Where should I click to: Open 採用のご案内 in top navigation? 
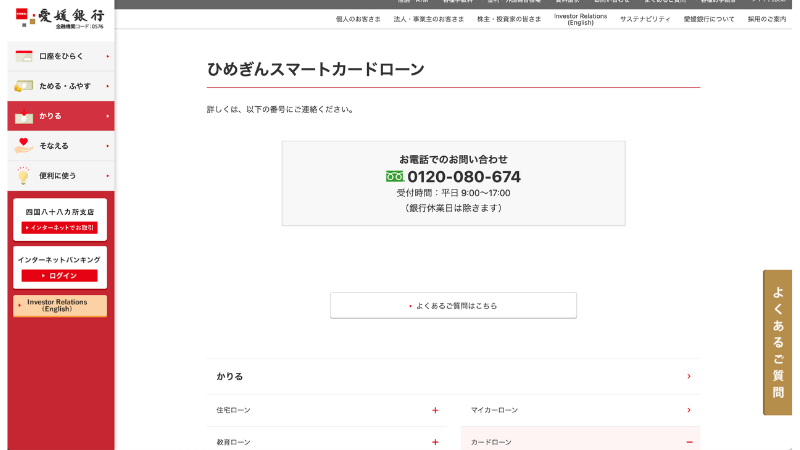pyautogui.click(x=767, y=19)
